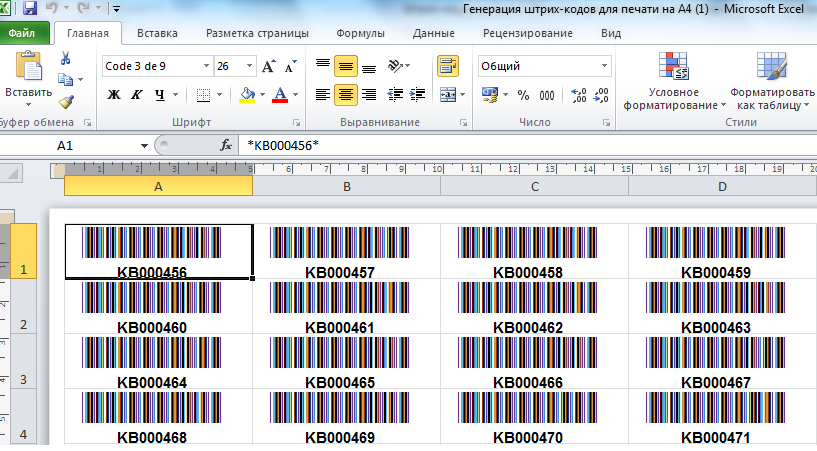This screenshot has height=451, width=817.
Task: Toggle the Wrap Text icon
Action: point(448,66)
